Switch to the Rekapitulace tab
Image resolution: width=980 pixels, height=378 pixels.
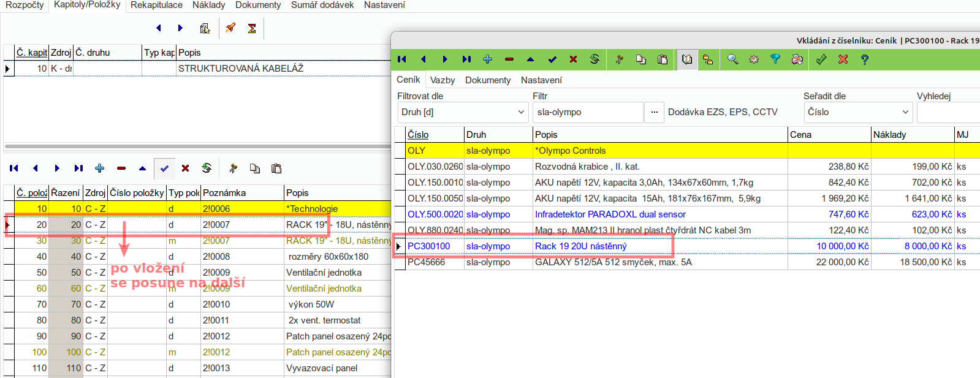(x=156, y=5)
